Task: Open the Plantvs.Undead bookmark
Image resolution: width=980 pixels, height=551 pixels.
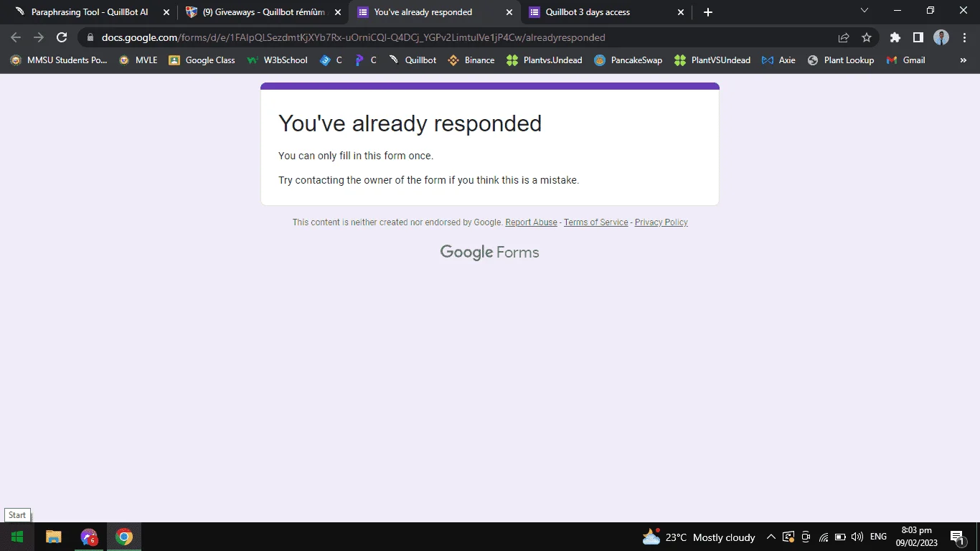Action: [x=545, y=60]
